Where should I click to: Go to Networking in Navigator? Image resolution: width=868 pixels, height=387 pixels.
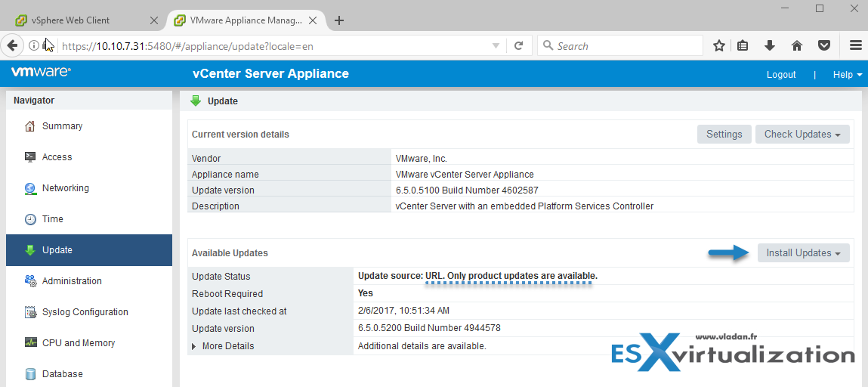(x=89, y=188)
